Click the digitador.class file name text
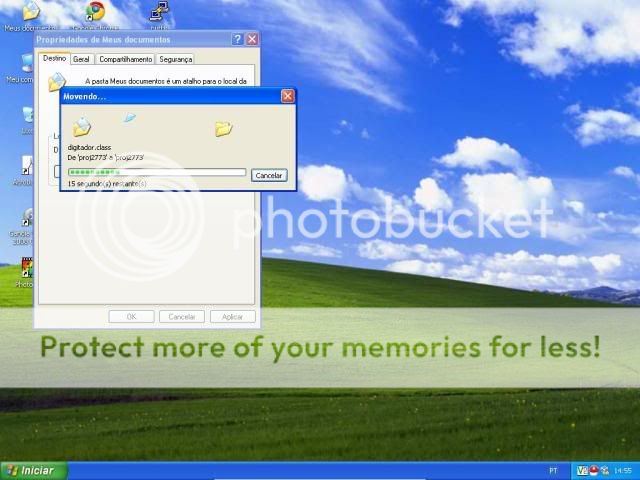Viewport: 640px width, 480px height. (89, 147)
